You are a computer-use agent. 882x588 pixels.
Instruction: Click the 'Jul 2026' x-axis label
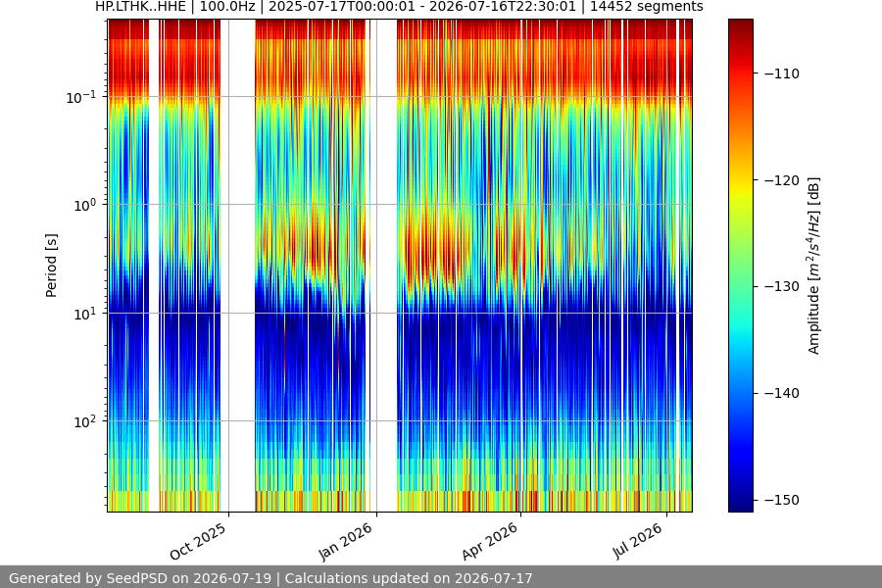(637, 541)
